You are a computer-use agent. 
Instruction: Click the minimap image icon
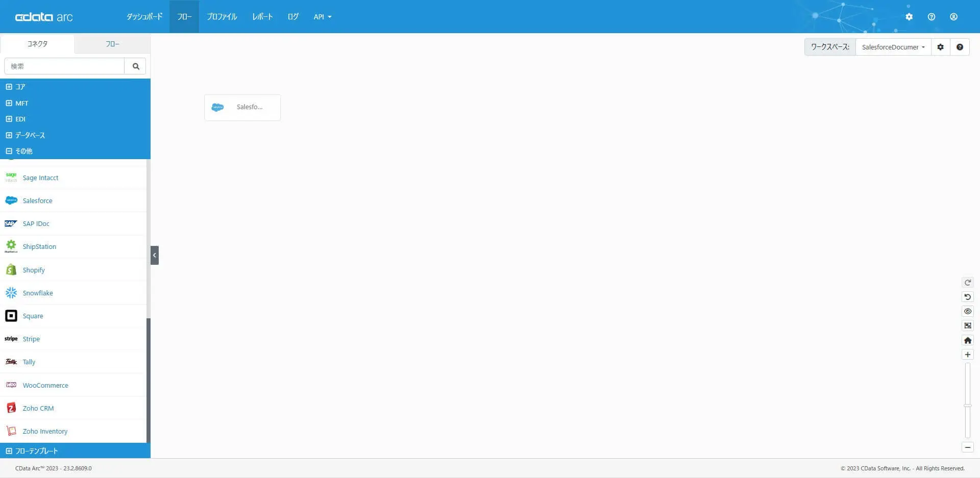pos(968,325)
